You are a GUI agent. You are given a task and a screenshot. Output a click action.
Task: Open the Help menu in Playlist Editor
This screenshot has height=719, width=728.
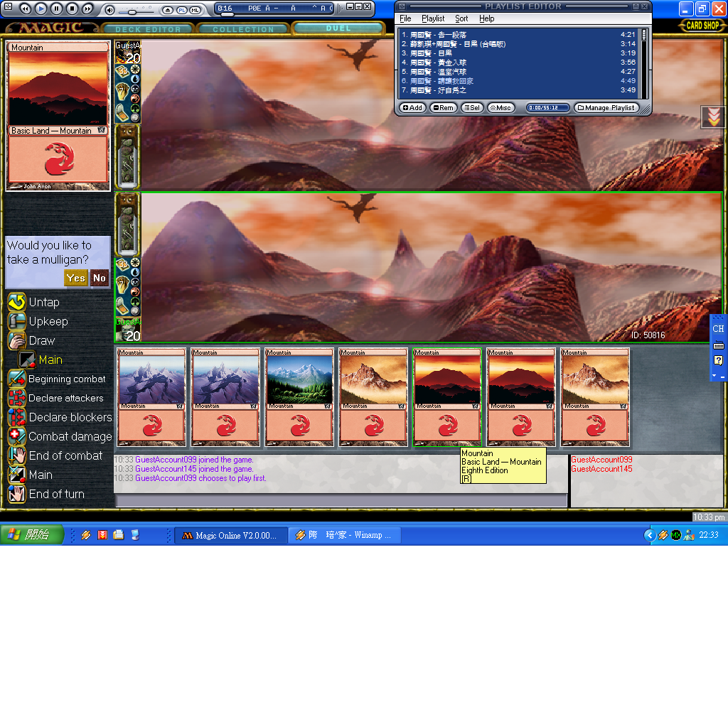(x=486, y=18)
